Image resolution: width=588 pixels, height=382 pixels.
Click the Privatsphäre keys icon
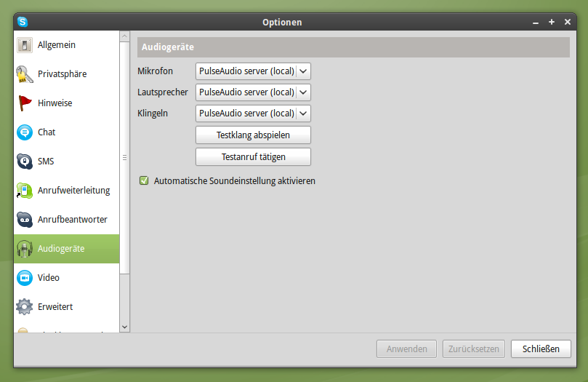tap(25, 74)
